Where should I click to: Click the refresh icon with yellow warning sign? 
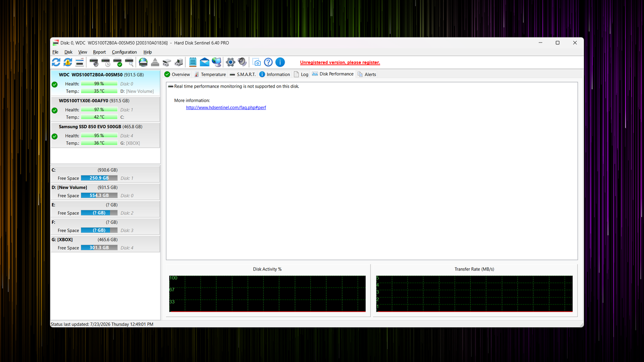click(x=68, y=62)
